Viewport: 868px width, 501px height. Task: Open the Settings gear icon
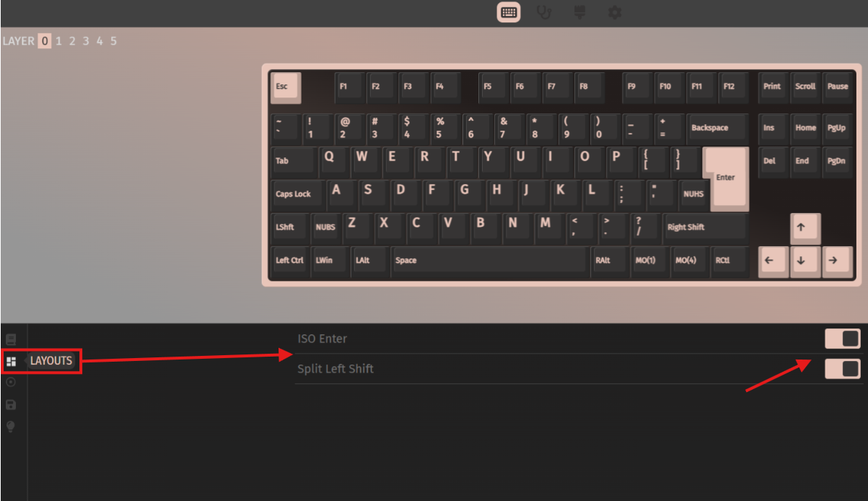[615, 12]
